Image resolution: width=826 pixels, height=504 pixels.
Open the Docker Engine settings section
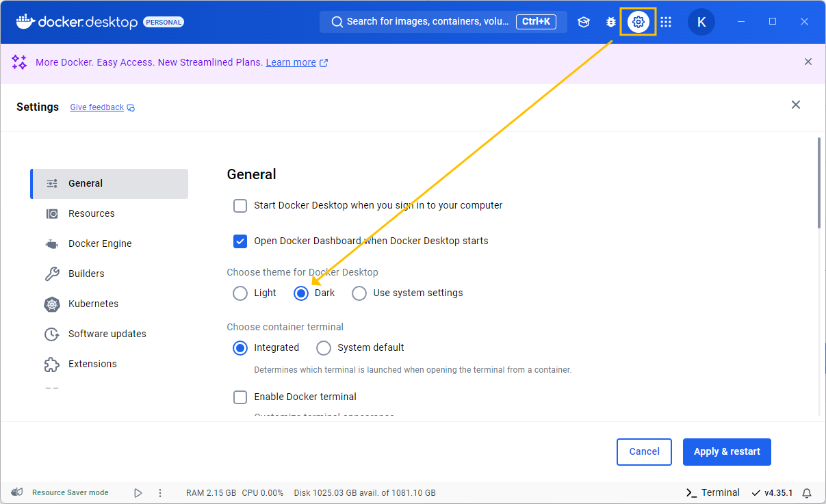tap(109, 243)
